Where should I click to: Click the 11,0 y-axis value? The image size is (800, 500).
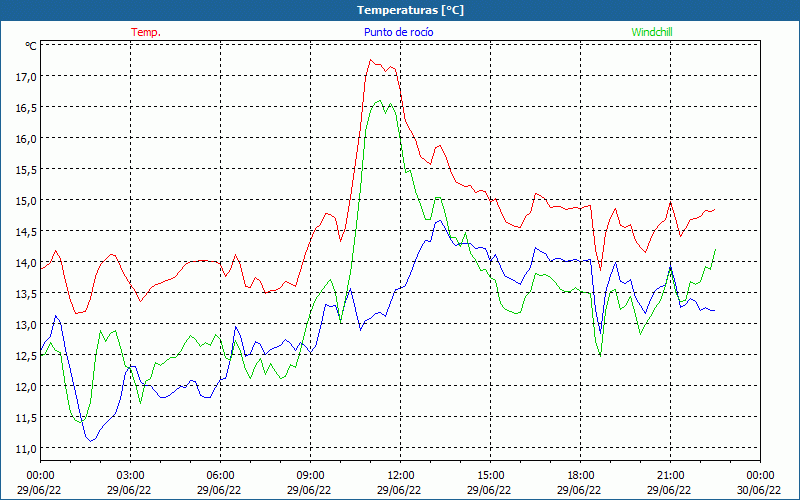pyautogui.click(x=26, y=448)
